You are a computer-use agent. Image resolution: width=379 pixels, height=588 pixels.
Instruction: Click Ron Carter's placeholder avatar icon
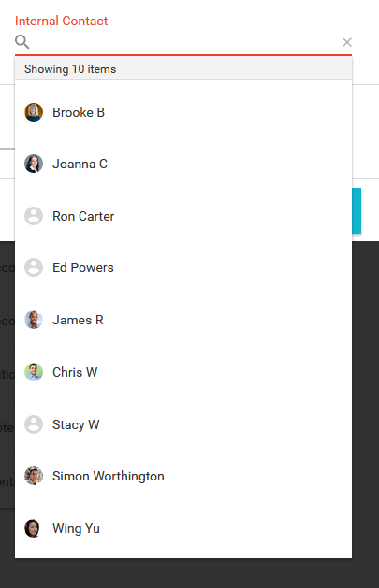click(34, 216)
